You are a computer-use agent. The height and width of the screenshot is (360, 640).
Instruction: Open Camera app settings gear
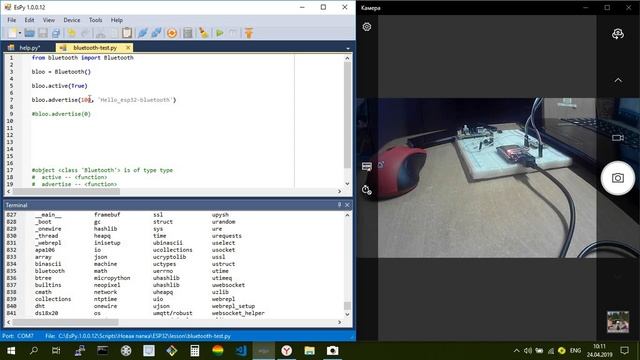(x=367, y=27)
